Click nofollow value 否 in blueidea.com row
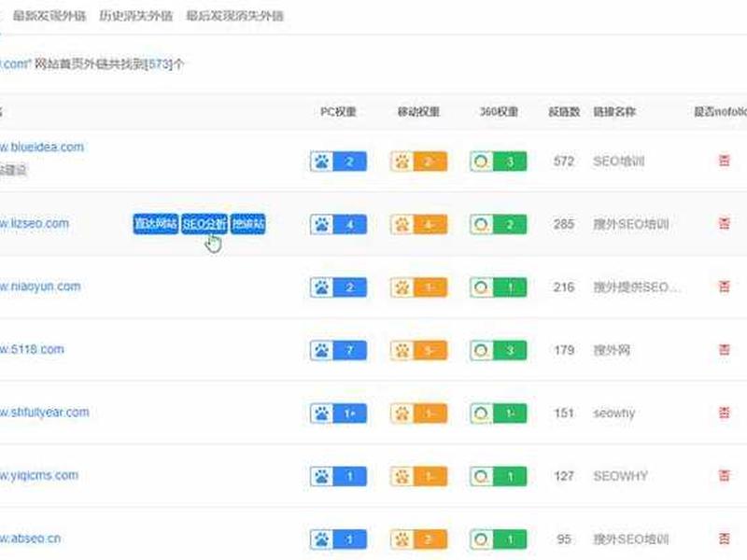The height and width of the screenshot is (560, 747). coord(725,161)
